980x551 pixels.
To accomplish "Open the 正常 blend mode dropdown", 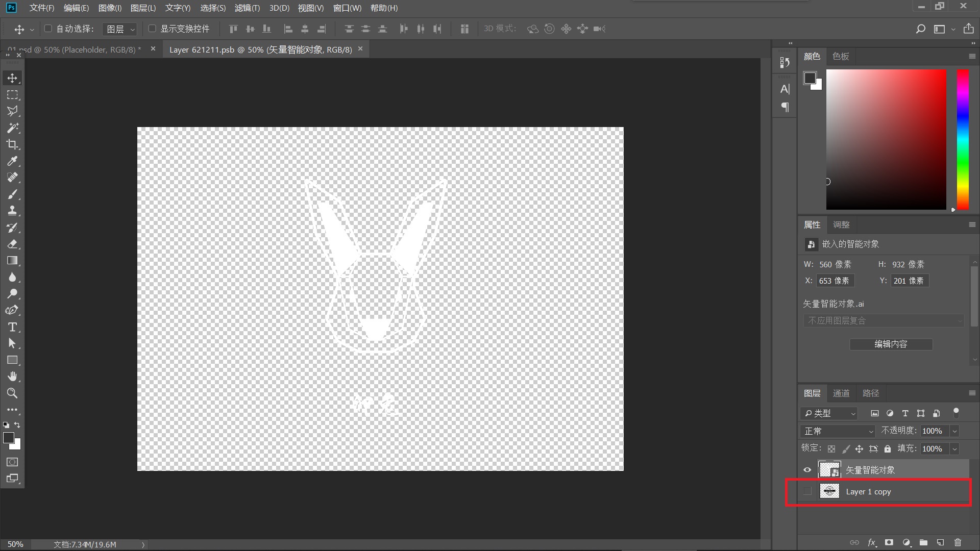I will tap(838, 431).
